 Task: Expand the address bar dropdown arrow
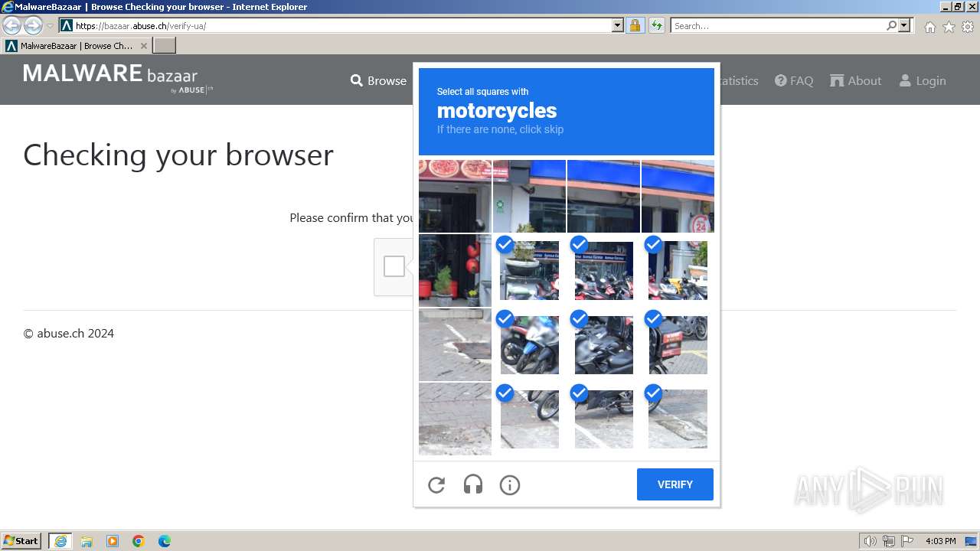(x=618, y=25)
